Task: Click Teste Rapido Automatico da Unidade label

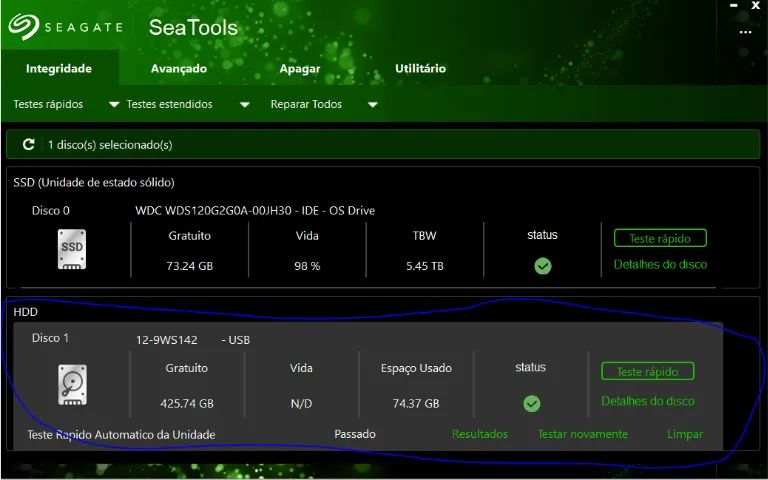Action: pyautogui.click(x=121, y=434)
